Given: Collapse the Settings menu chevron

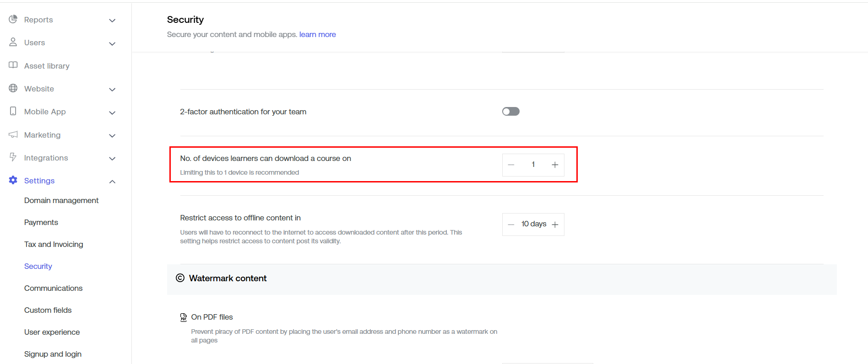Looking at the screenshot, I should point(112,182).
